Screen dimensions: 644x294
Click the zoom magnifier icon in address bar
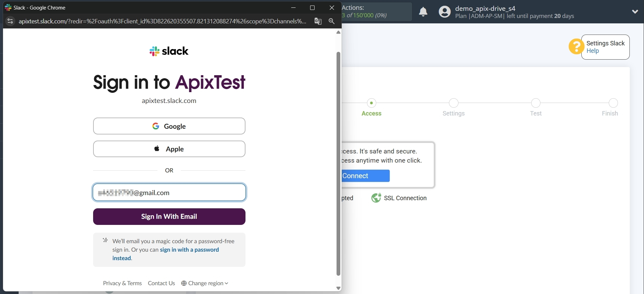pyautogui.click(x=332, y=21)
